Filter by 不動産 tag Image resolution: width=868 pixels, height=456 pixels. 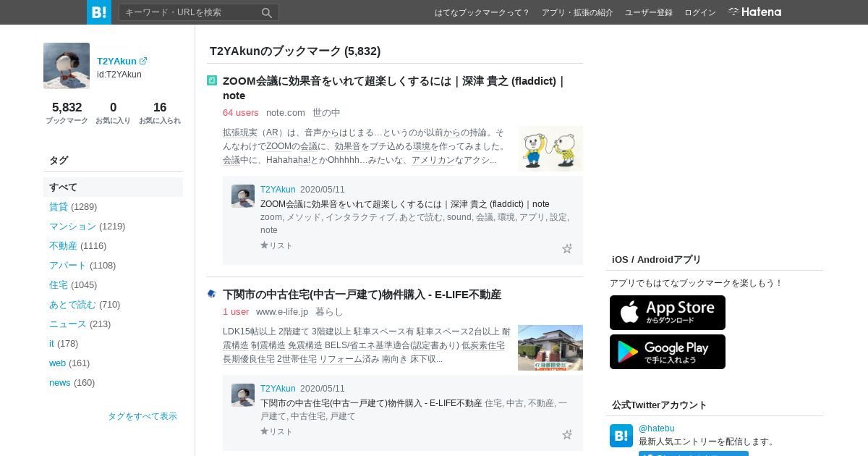[63, 245]
